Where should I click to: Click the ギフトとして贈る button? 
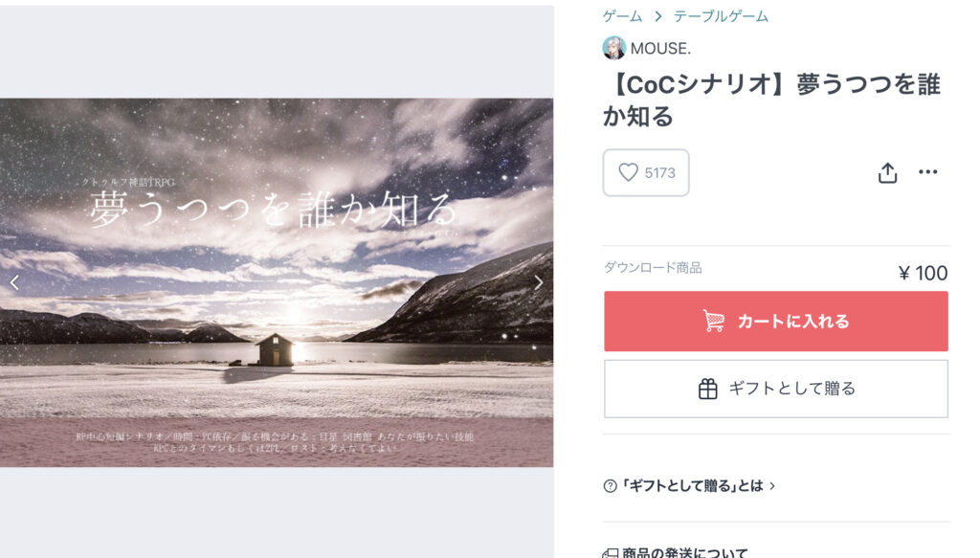[x=775, y=389]
